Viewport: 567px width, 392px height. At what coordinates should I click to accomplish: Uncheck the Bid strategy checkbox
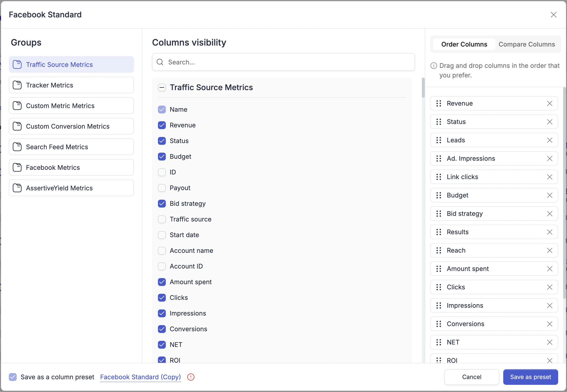click(x=162, y=204)
